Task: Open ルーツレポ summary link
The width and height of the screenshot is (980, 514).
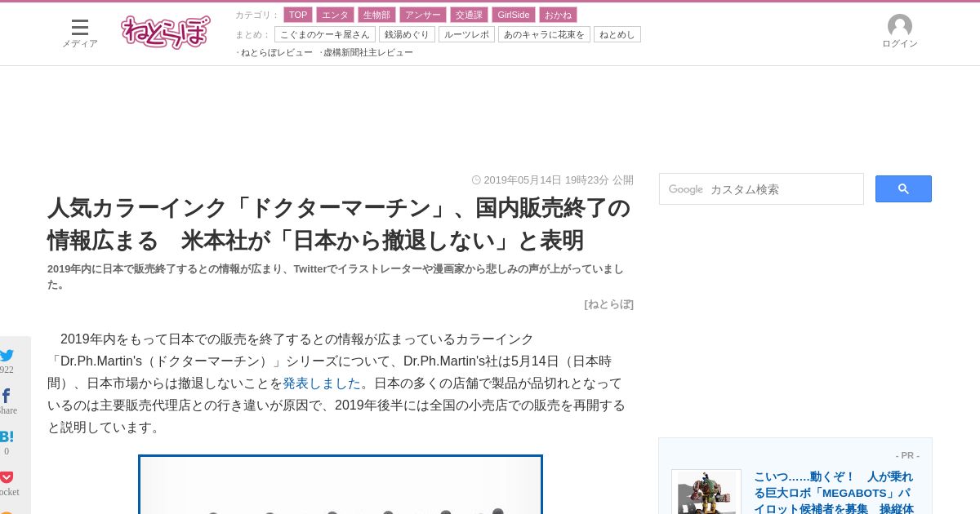Action: coord(466,34)
